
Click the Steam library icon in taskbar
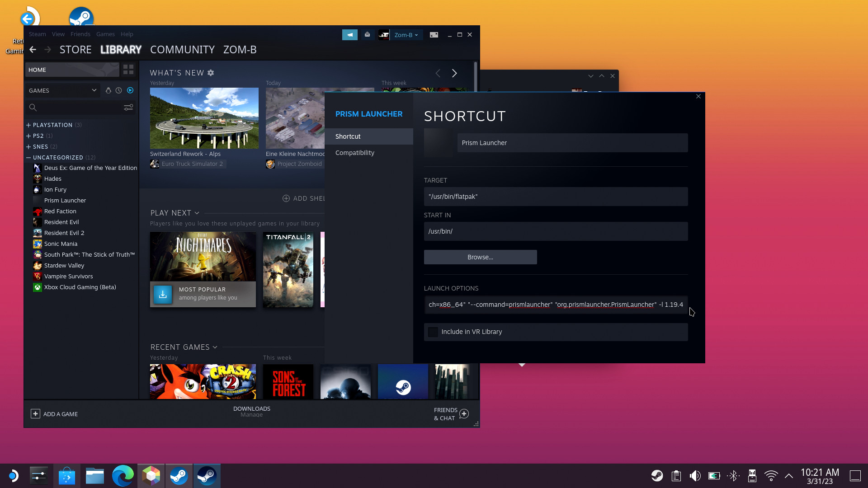[206, 475]
